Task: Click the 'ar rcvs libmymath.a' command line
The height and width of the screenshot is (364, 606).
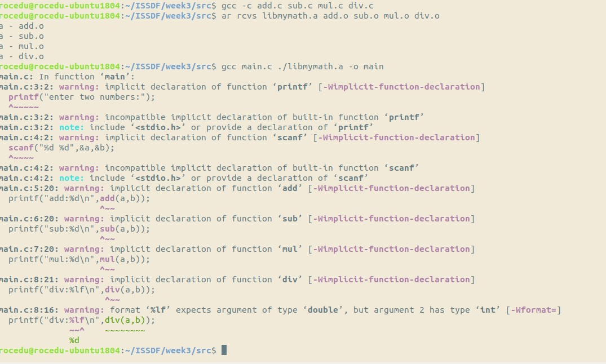Action: (330, 16)
